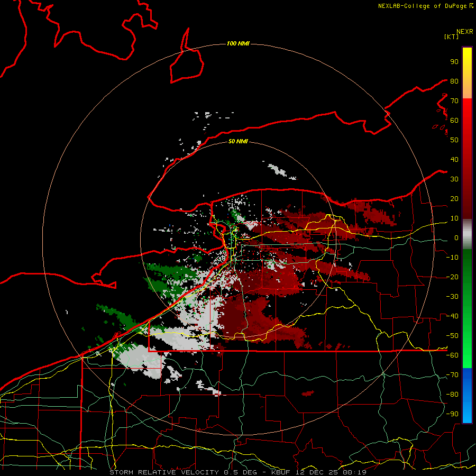This screenshot has width=476, height=476.
Task: Select the -10 value on velocity scale
Action: tap(452, 258)
